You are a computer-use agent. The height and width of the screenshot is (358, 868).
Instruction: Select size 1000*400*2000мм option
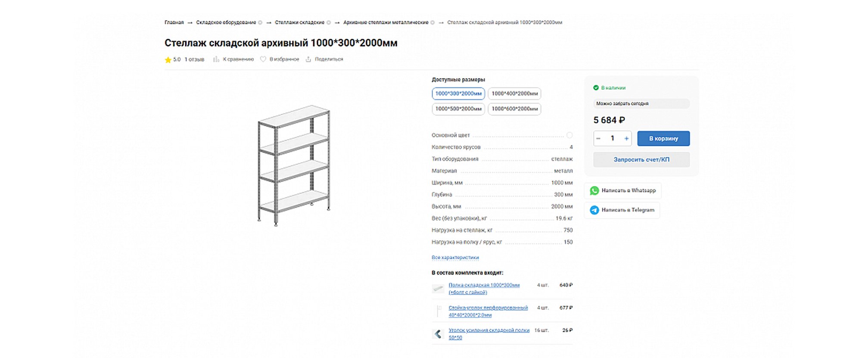coord(515,93)
